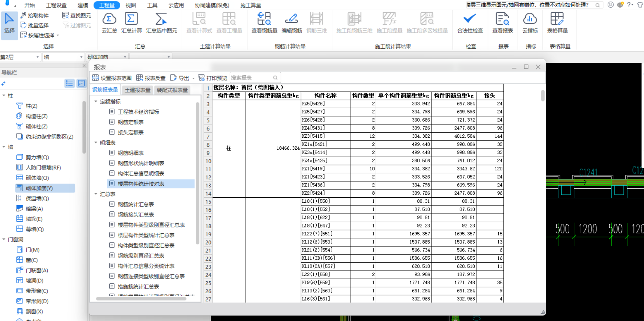Select 剪力墙(Q) in navigation tree
Image resolution: width=644 pixels, height=321 pixels.
pos(37,158)
